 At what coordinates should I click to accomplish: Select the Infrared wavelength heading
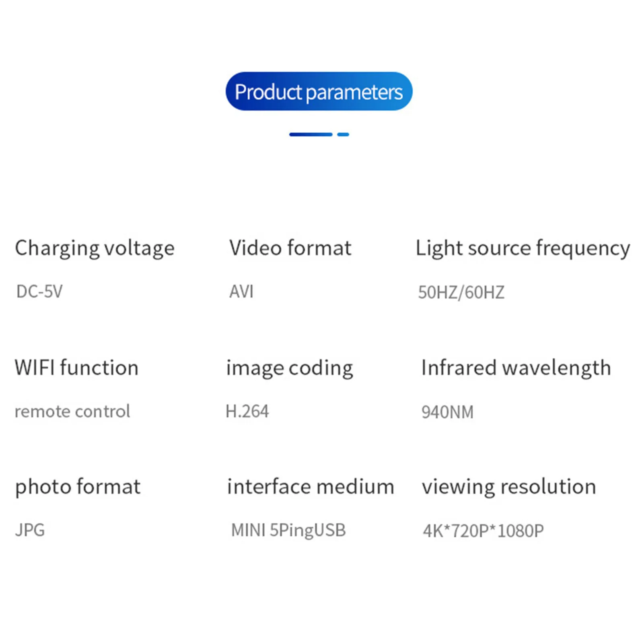(x=516, y=368)
